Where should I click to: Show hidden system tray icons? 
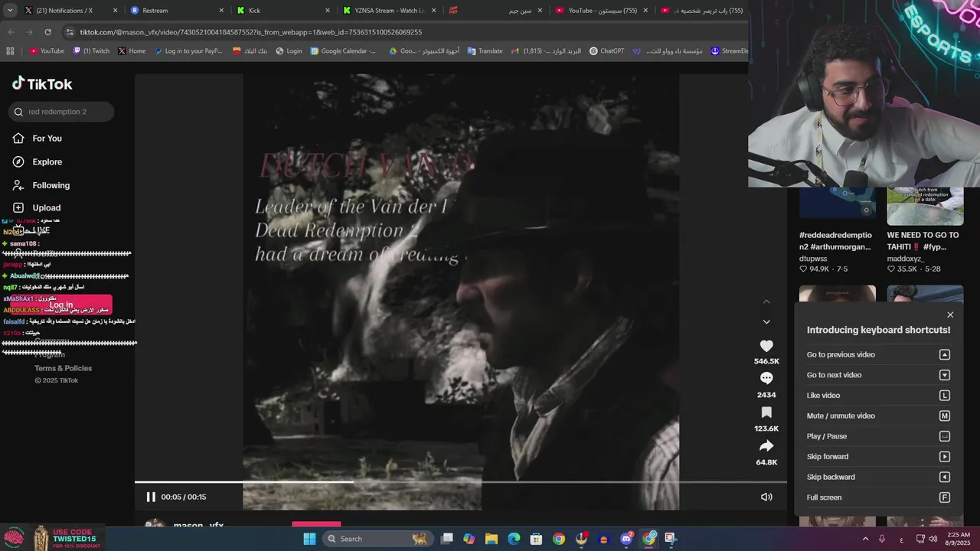[x=865, y=539]
